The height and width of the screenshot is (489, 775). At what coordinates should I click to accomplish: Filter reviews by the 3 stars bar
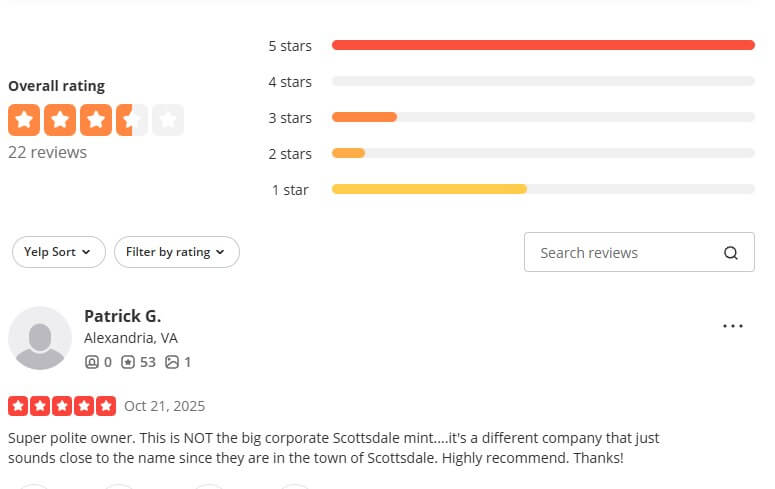point(543,117)
